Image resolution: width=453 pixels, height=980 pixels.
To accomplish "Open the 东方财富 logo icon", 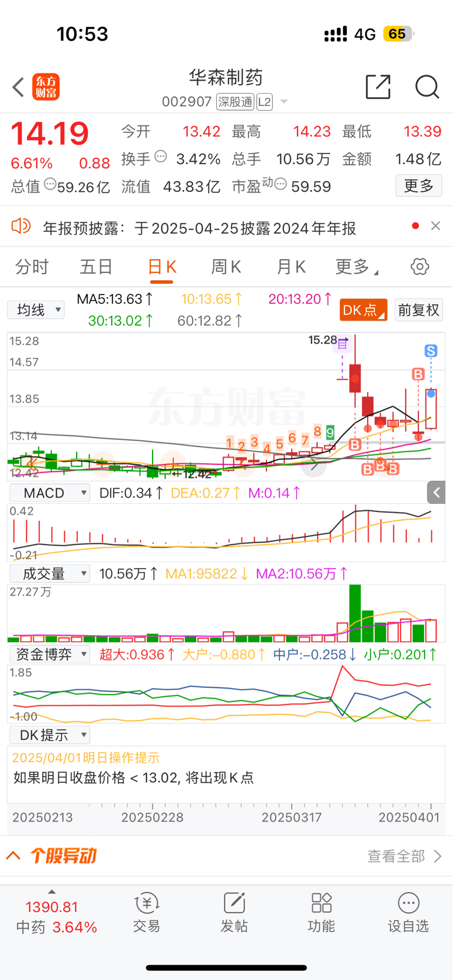I will pos(46,87).
